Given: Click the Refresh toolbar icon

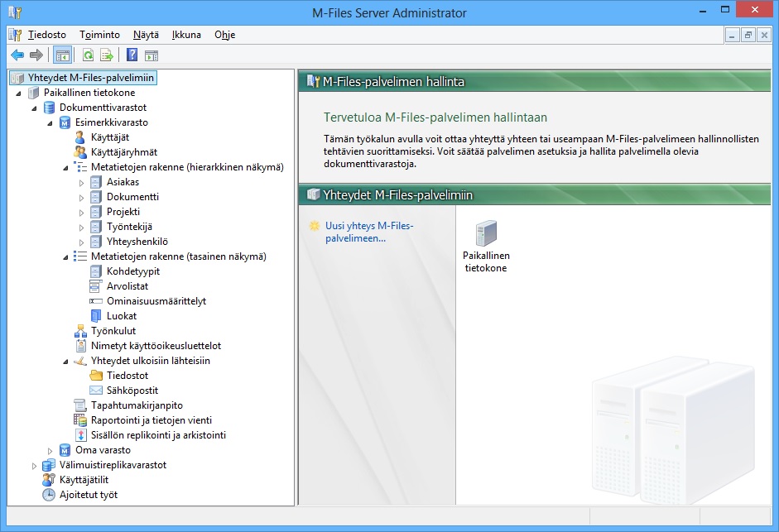Looking at the screenshot, I should pyautogui.click(x=88, y=55).
